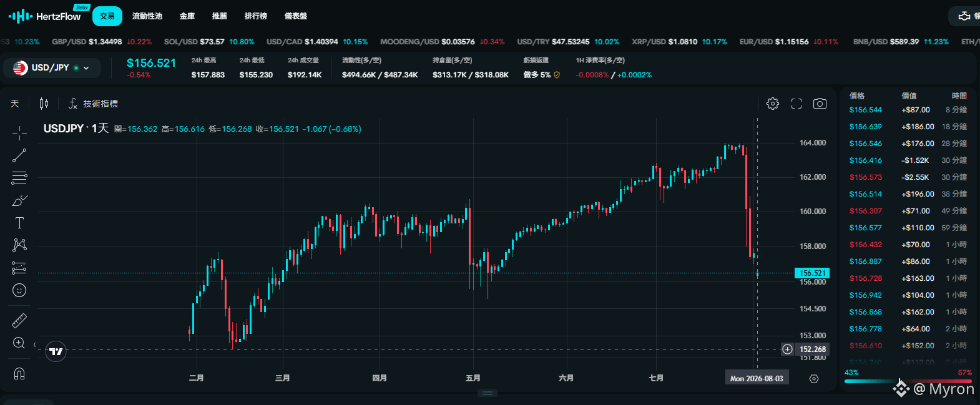Click the HertzFlow logo
The height and width of the screenshot is (405, 980).
coord(45,16)
